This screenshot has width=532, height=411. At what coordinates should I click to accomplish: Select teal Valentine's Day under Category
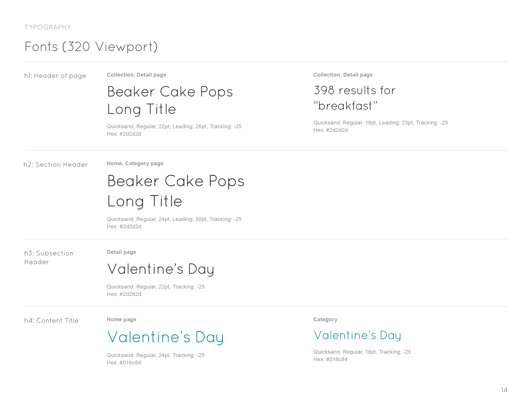click(357, 335)
